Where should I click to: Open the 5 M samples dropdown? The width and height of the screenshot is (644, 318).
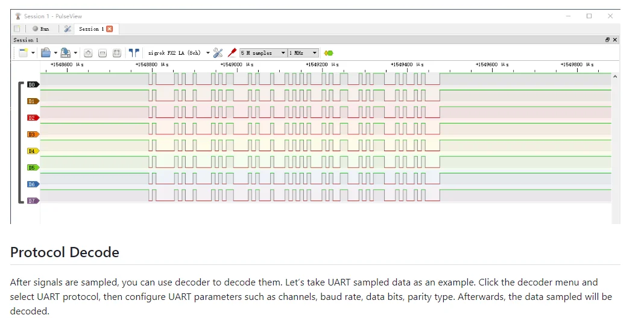coord(264,53)
